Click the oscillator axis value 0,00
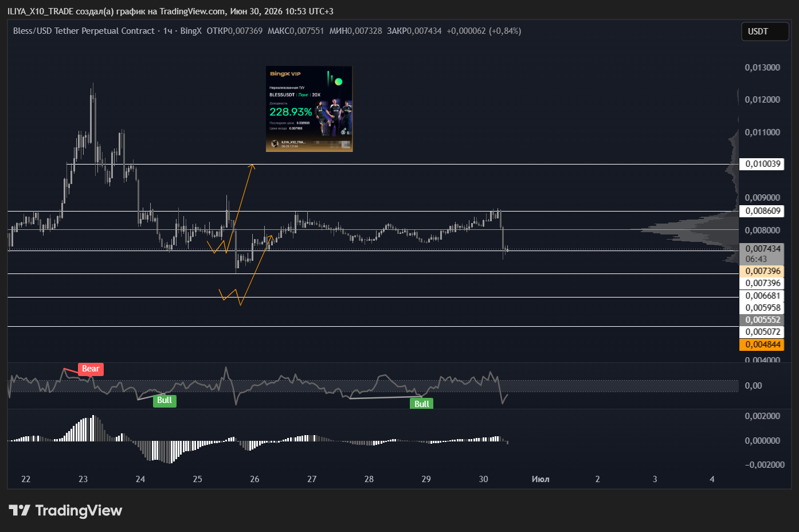The height and width of the screenshot is (532, 799). [753, 386]
